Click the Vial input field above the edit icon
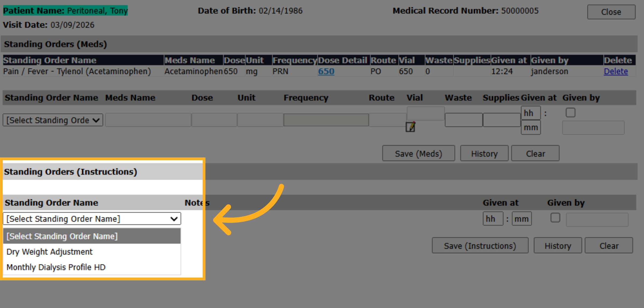 426,113
